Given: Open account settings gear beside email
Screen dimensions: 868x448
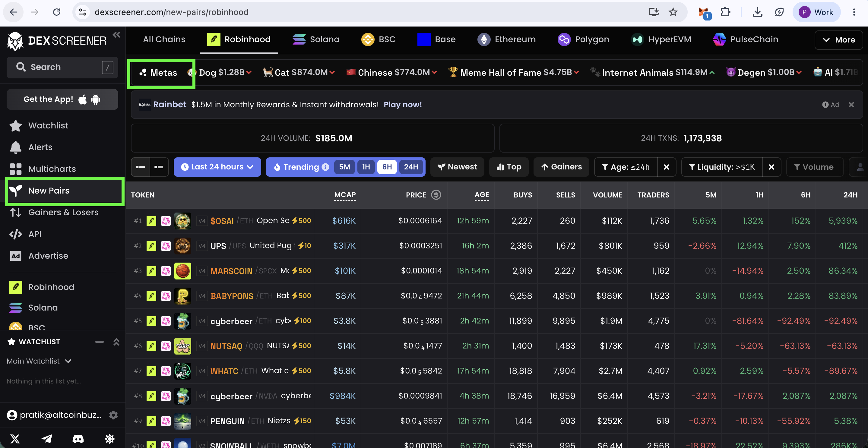Looking at the screenshot, I should tap(114, 415).
